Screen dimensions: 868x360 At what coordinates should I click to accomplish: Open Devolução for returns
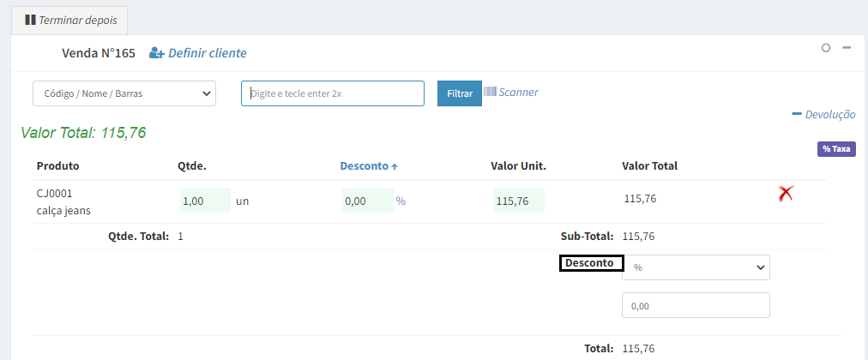point(823,114)
